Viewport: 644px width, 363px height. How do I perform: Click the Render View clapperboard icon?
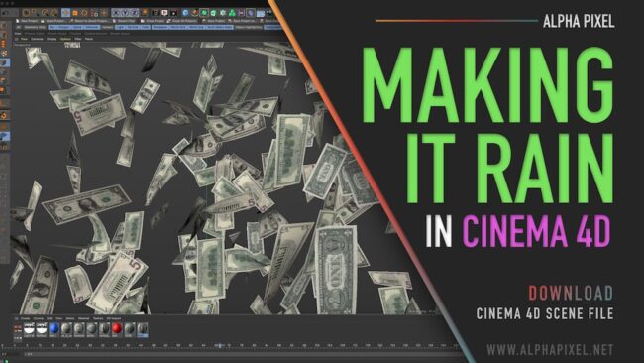click(156, 13)
